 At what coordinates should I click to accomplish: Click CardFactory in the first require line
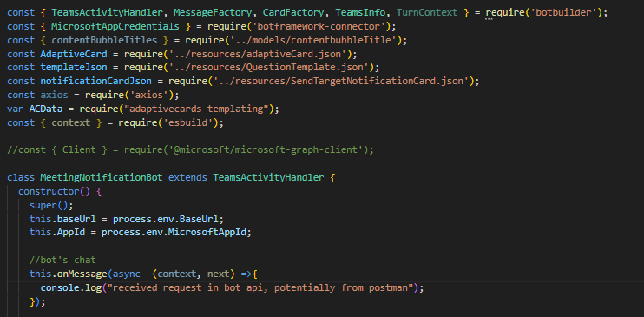pyautogui.click(x=294, y=12)
